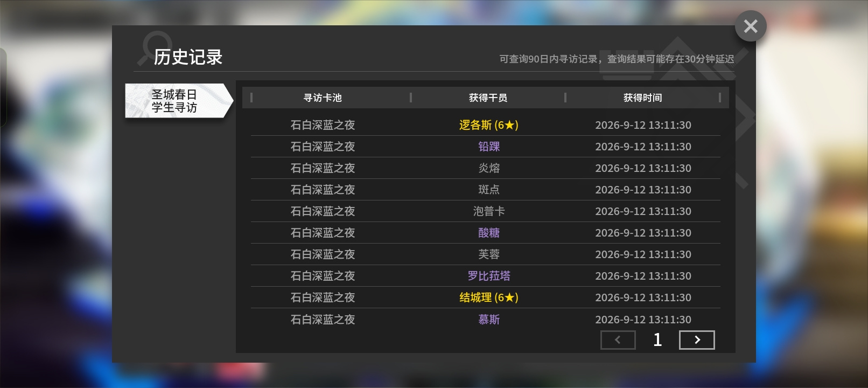Image resolution: width=868 pixels, height=388 pixels.
Task: Go to the previous page of records
Action: (618, 340)
